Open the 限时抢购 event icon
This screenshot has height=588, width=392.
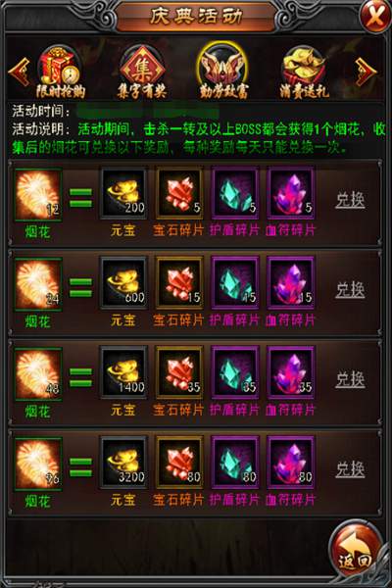click(x=60, y=72)
